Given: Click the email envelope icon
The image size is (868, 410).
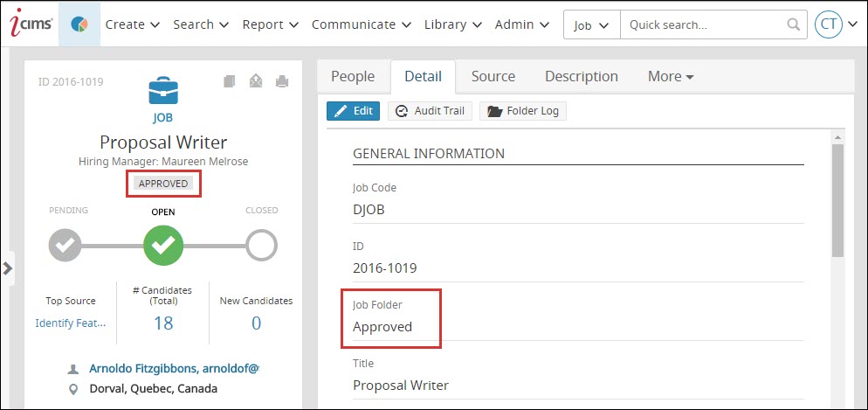Looking at the screenshot, I should coord(255,81).
